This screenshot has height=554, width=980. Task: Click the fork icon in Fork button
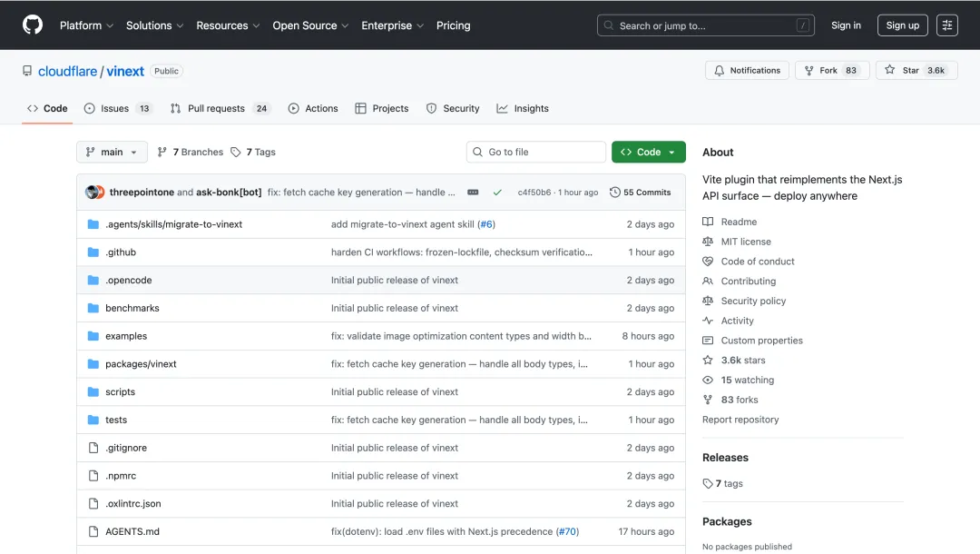[x=808, y=71]
